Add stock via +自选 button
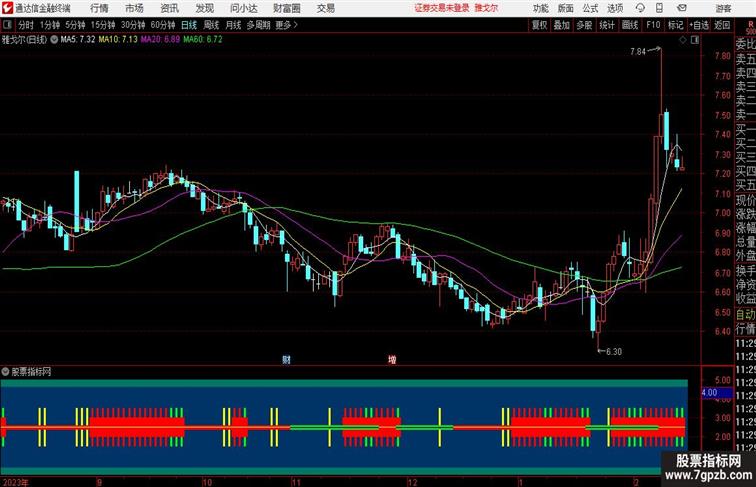Screen dimensions: 756x487 [x=699, y=25]
